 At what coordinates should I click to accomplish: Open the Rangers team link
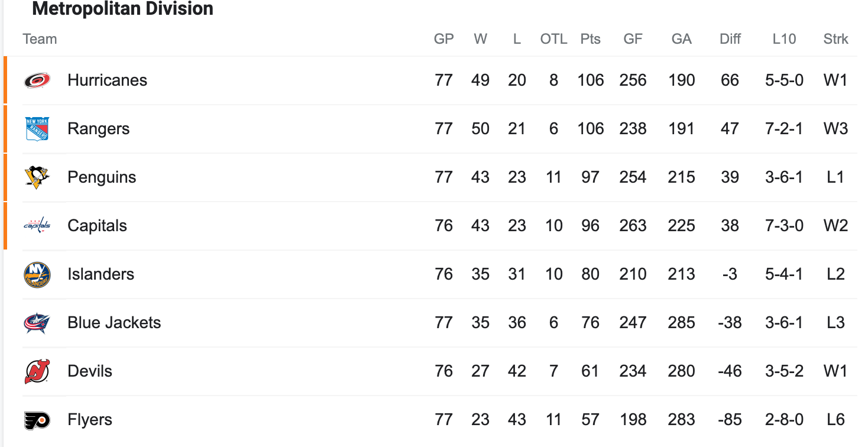point(99,129)
